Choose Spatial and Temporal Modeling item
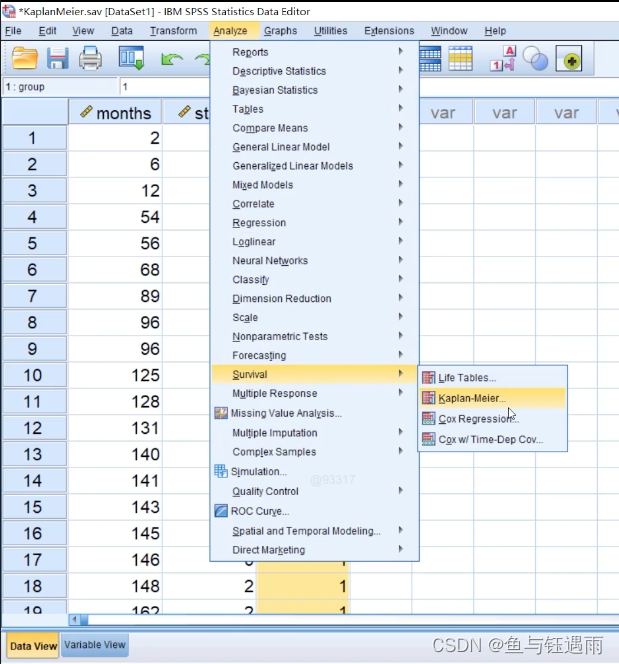This screenshot has height=664, width=619. 314,531
